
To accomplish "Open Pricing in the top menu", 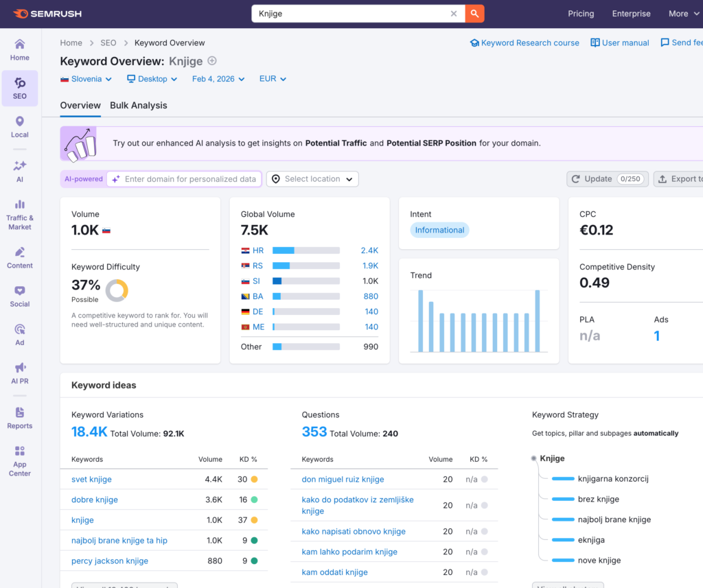I will click(x=581, y=14).
